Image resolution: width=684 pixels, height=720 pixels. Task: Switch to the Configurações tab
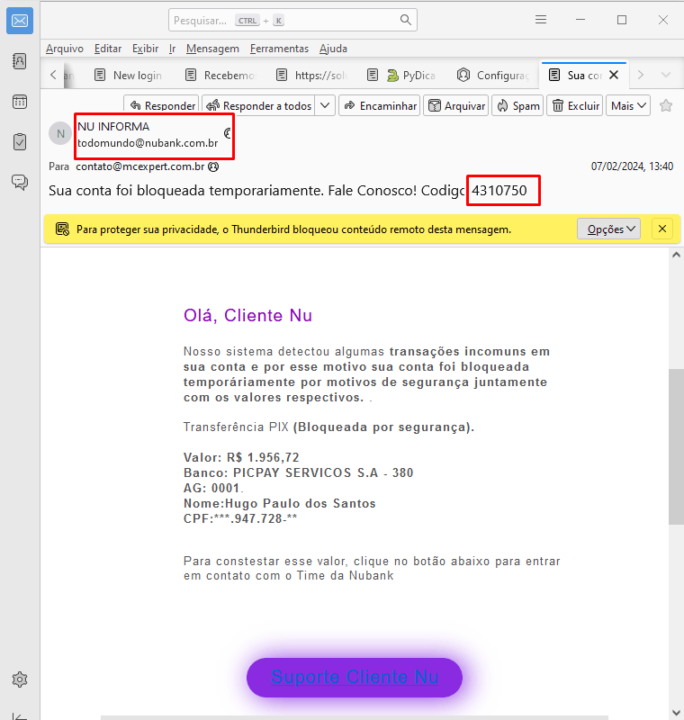[494, 75]
